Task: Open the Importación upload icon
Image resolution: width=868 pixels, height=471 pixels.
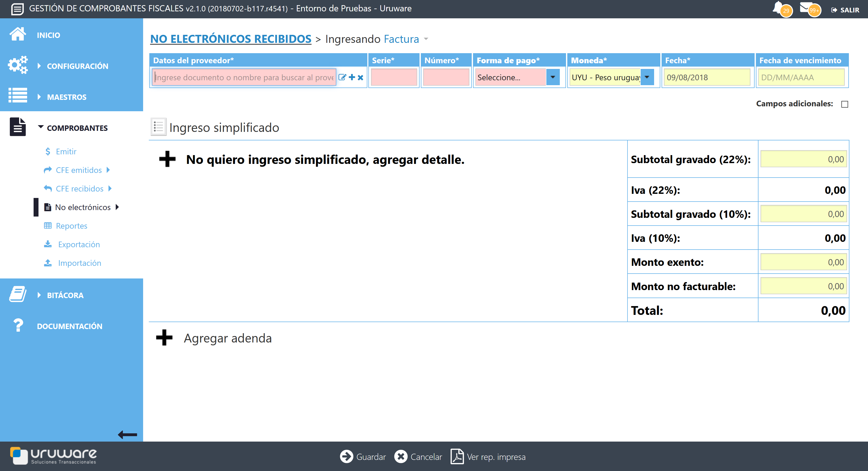Action: (x=48, y=263)
